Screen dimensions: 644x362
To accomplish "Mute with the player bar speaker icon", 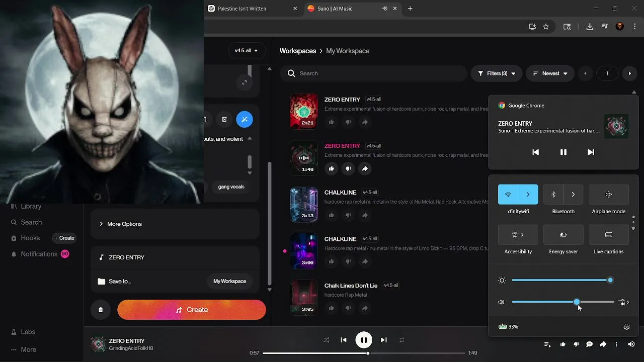I will 631,344.
